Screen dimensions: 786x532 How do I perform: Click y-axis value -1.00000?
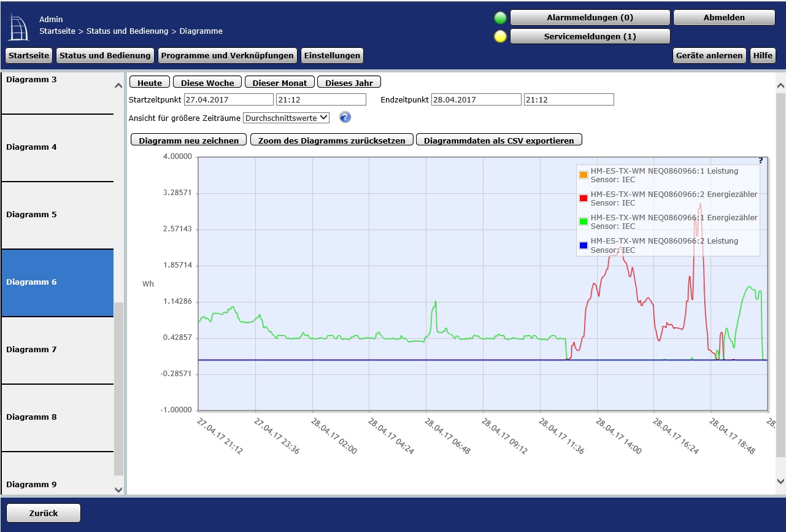[x=177, y=410]
